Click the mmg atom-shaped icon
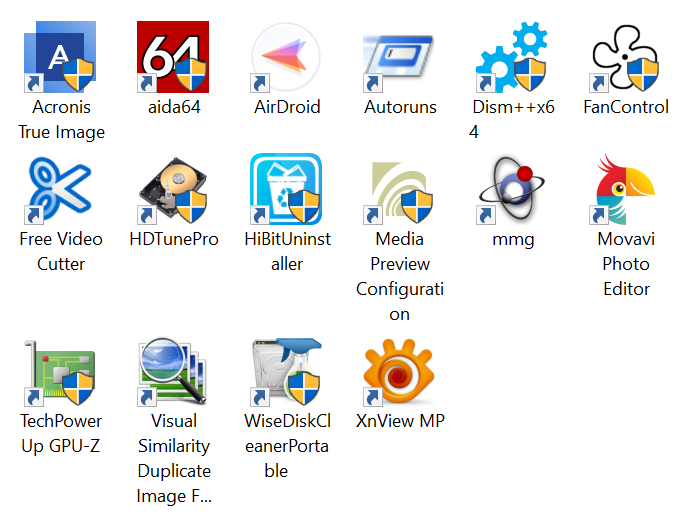 (x=511, y=189)
